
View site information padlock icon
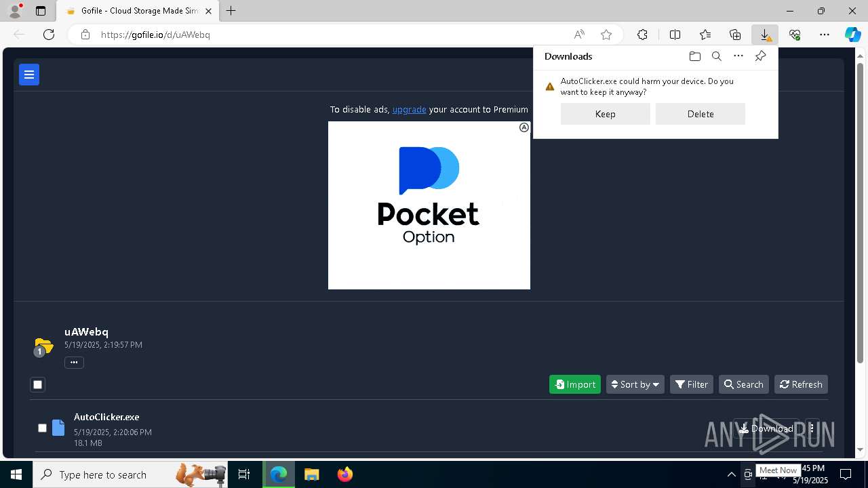[x=85, y=35]
